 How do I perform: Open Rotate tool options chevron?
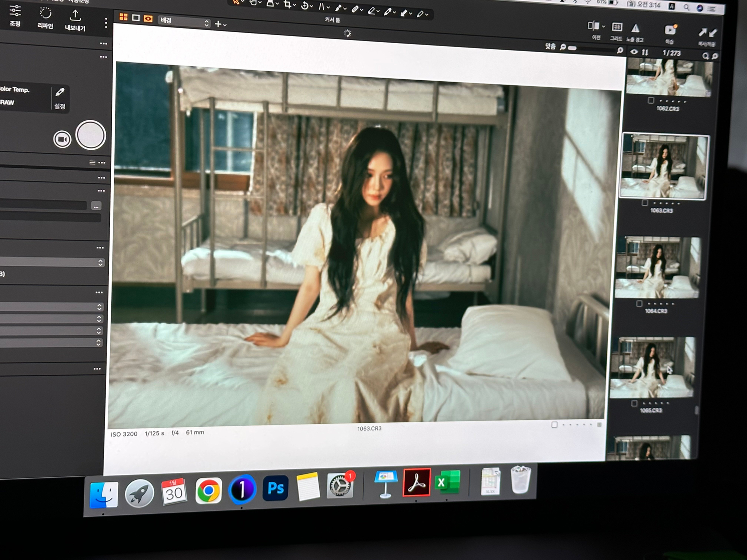pyautogui.click(x=311, y=6)
